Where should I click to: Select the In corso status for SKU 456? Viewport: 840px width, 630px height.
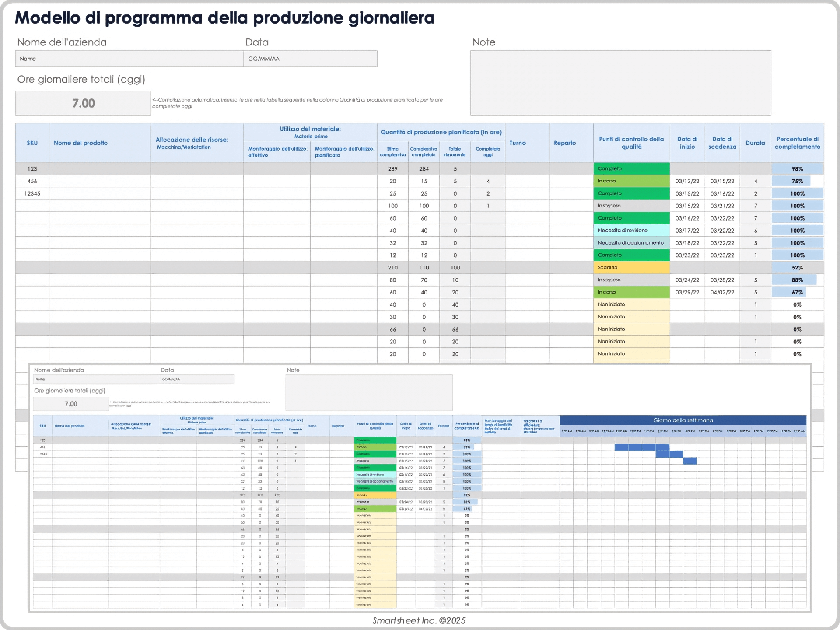click(x=631, y=181)
